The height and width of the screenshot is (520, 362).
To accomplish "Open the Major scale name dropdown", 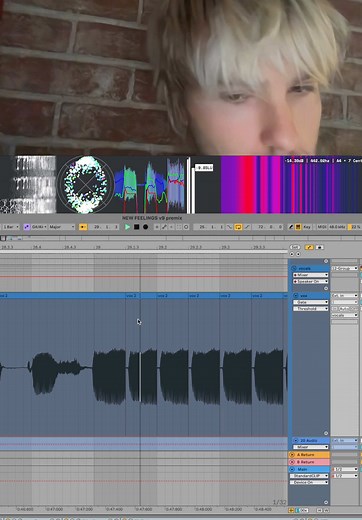I will tap(62, 227).
